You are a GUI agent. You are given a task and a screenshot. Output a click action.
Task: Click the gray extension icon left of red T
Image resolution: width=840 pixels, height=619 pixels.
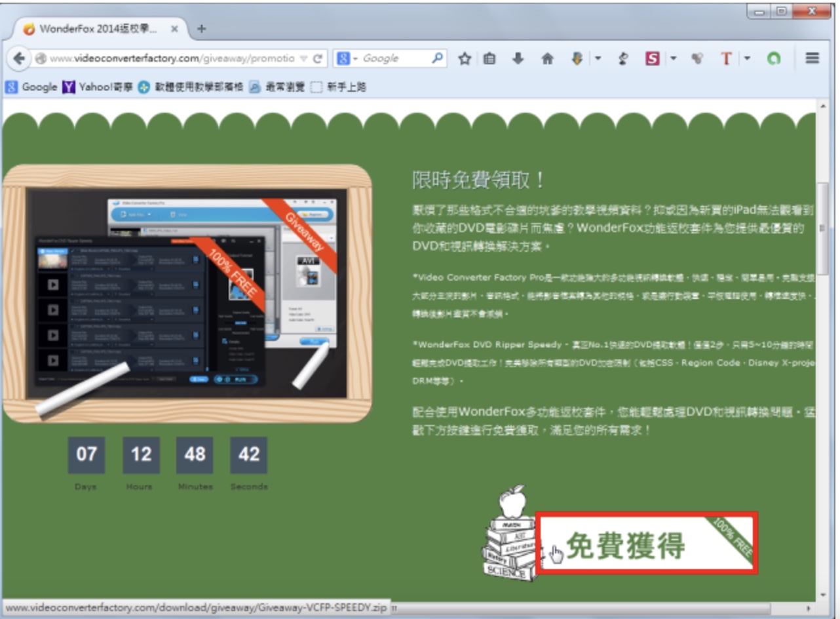[697, 59]
